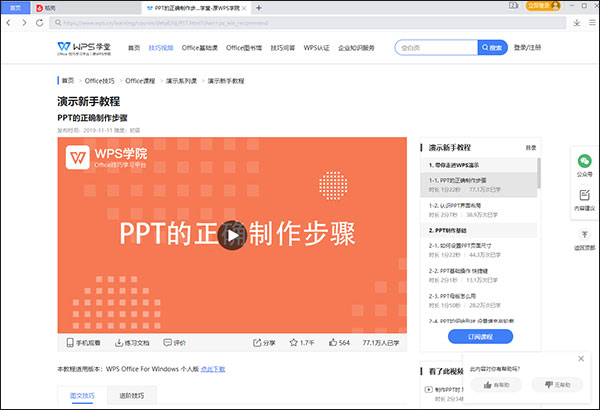Go forward with the browser forward arrow

24,23
